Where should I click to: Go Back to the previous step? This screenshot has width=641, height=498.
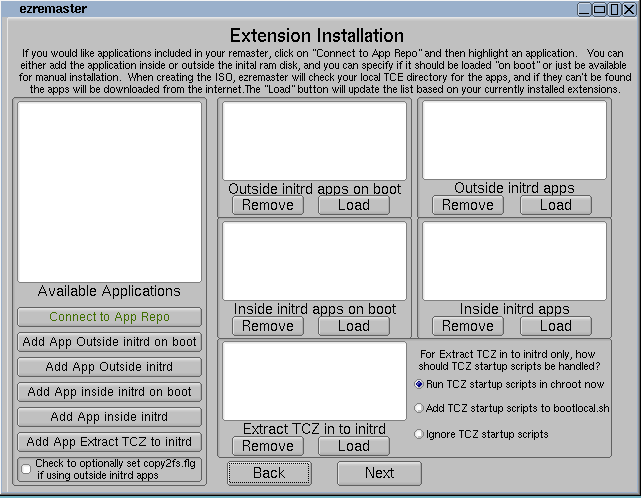tap(268, 473)
